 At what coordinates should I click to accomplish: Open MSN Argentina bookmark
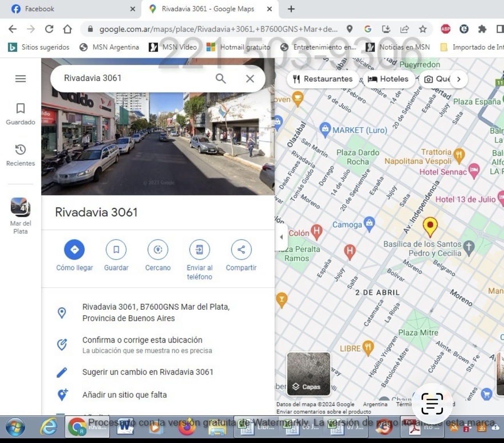[109, 47]
